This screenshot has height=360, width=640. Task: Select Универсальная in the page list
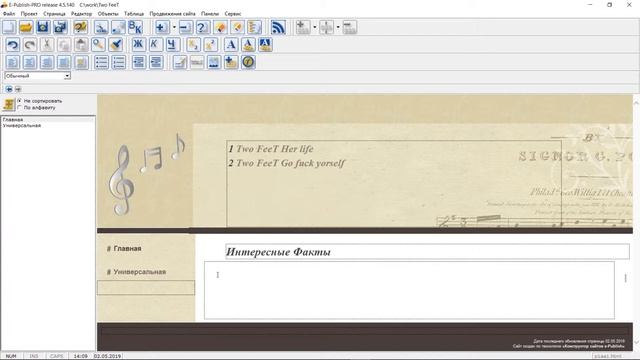(x=22, y=125)
